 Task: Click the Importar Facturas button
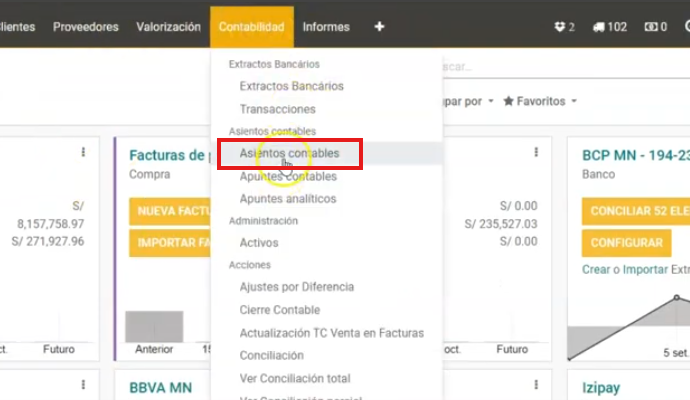pos(170,243)
